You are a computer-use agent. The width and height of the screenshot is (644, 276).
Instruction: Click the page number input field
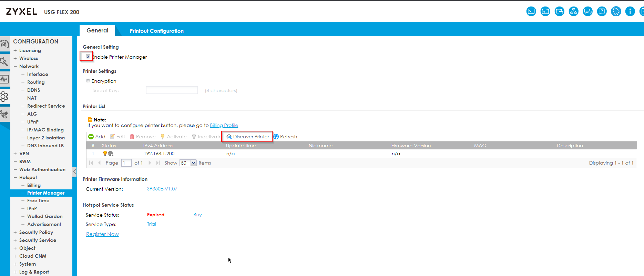126,163
